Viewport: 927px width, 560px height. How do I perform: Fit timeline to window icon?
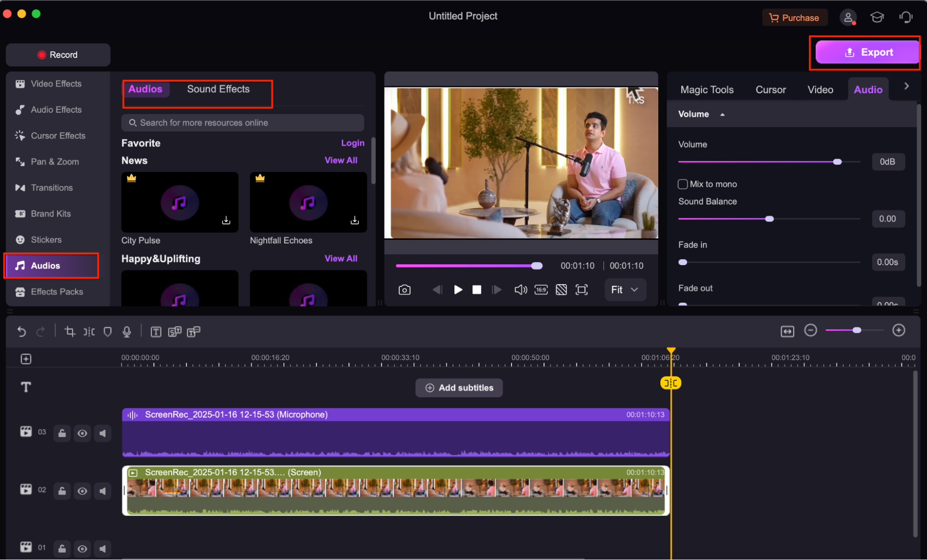pos(787,331)
